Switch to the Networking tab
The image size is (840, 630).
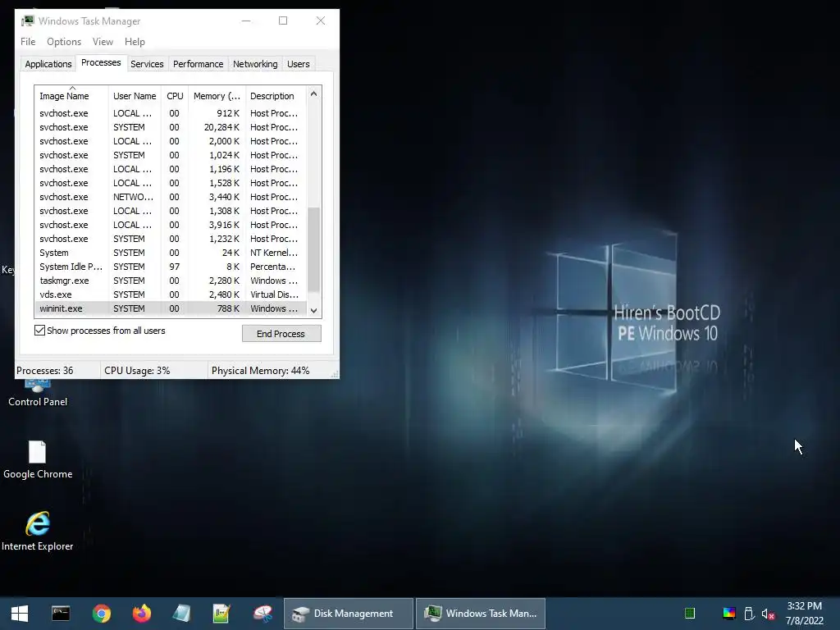[x=255, y=64]
